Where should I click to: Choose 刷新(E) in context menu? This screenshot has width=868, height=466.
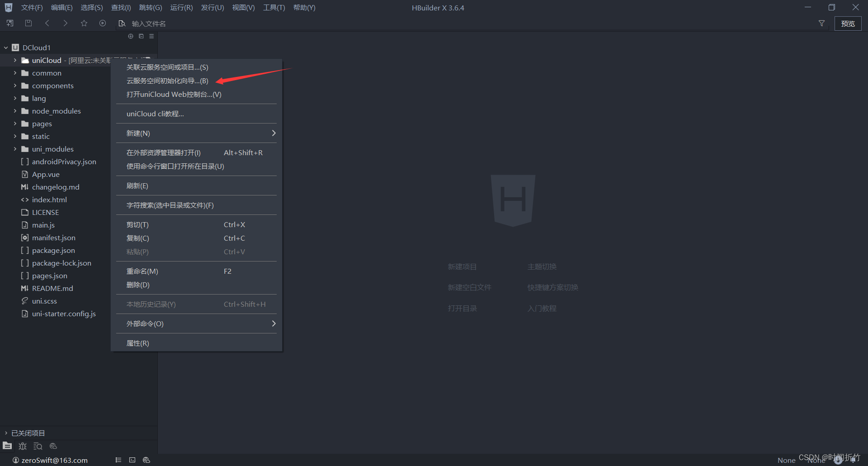pyautogui.click(x=196, y=185)
